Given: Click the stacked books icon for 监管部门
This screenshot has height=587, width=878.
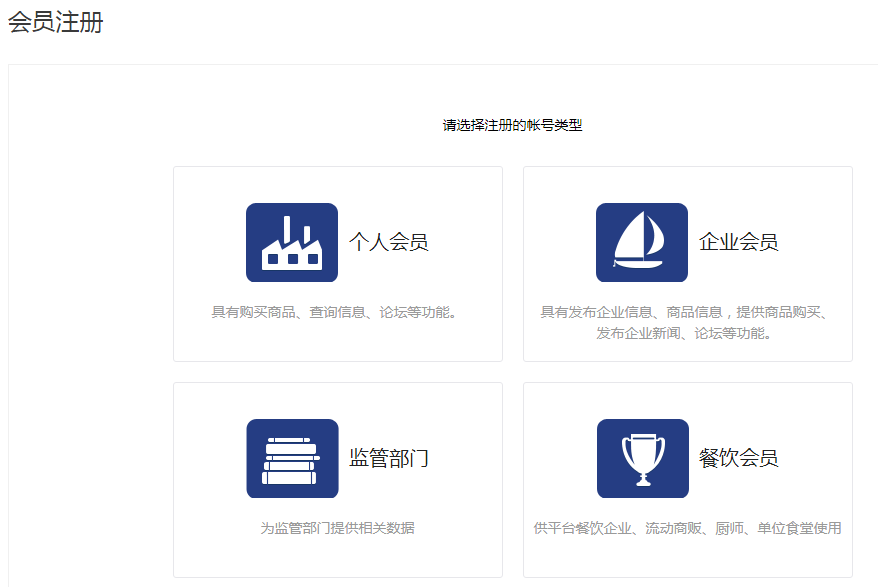Looking at the screenshot, I should pos(292,458).
